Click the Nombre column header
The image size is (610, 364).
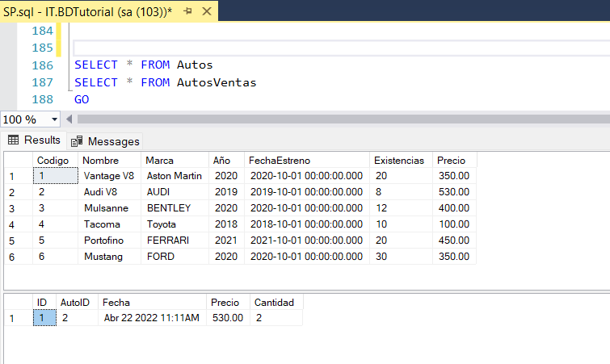pyautogui.click(x=109, y=160)
